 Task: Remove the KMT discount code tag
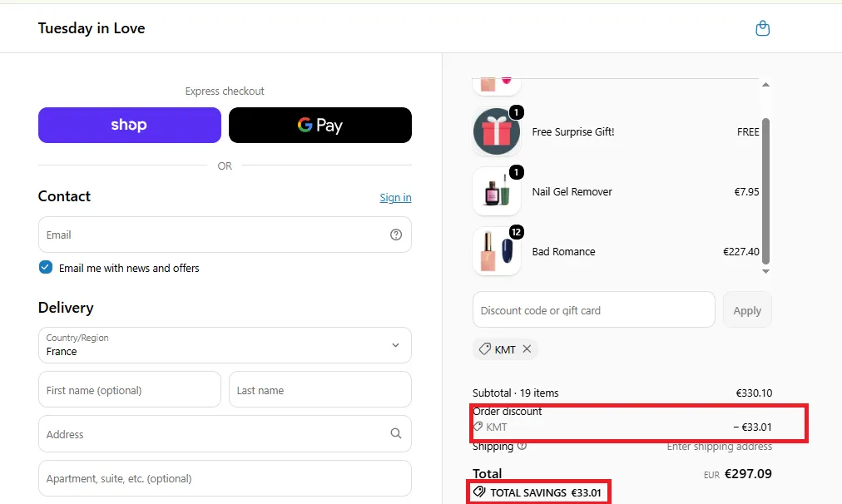(x=527, y=348)
